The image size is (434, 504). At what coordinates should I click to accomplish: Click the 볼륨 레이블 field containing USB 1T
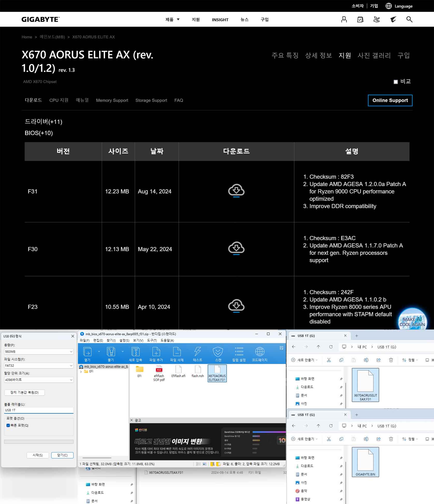[x=39, y=410]
